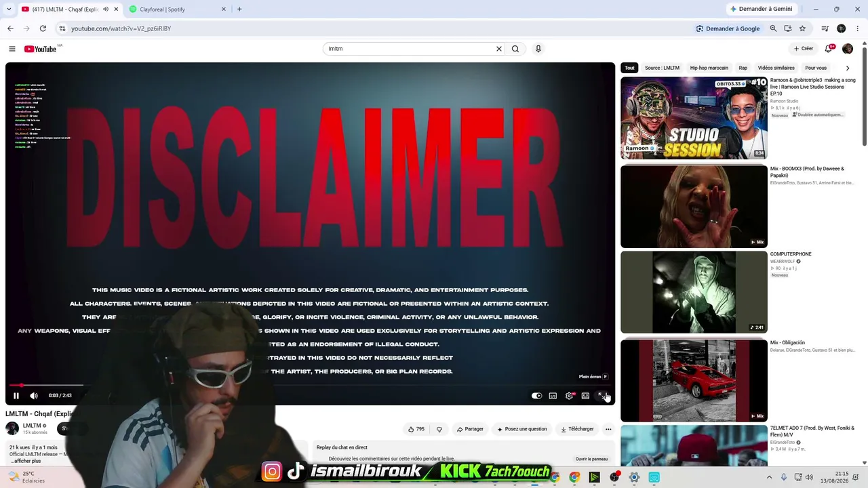868x488 pixels.
Task: Open the YouTube account avatar menu
Action: 848,49
